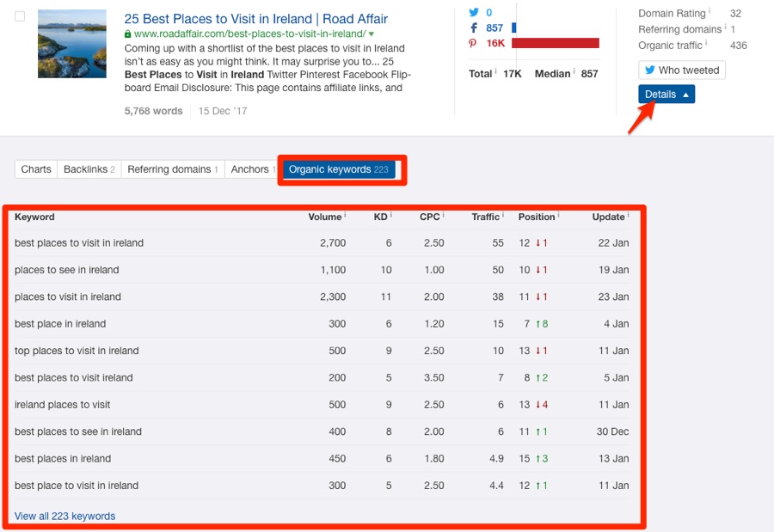Image resolution: width=774 pixels, height=532 pixels.
Task: Click the keyword 'ireland places to visit'
Action: pyautogui.click(x=62, y=405)
